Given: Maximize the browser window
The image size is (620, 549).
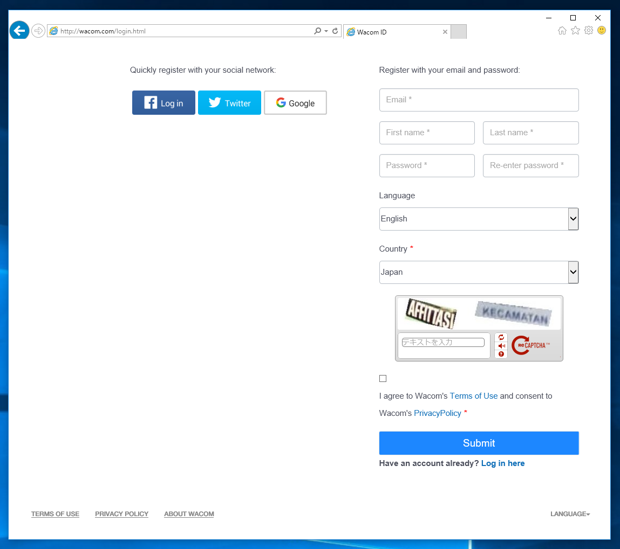Looking at the screenshot, I should tap(573, 18).
